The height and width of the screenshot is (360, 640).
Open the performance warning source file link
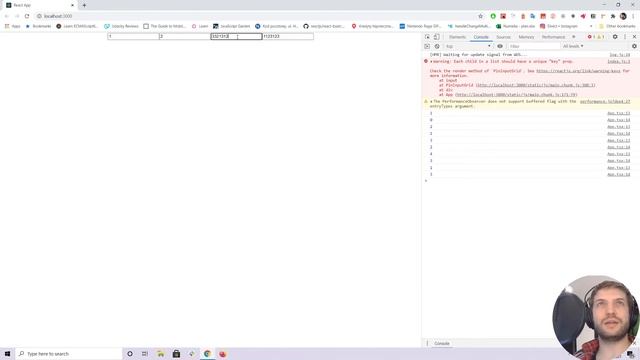[605, 101]
